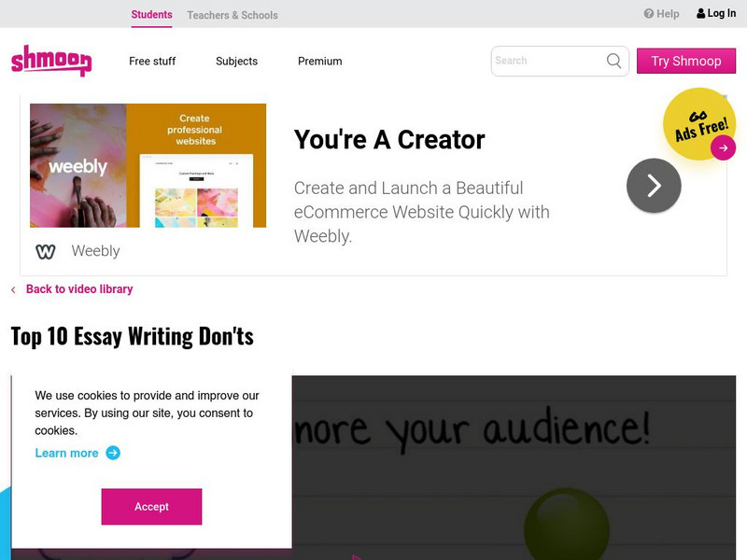Image resolution: width=747 pixels, height=560 pixels.
Task: Click the Log In link
Action: pos(716,13)
